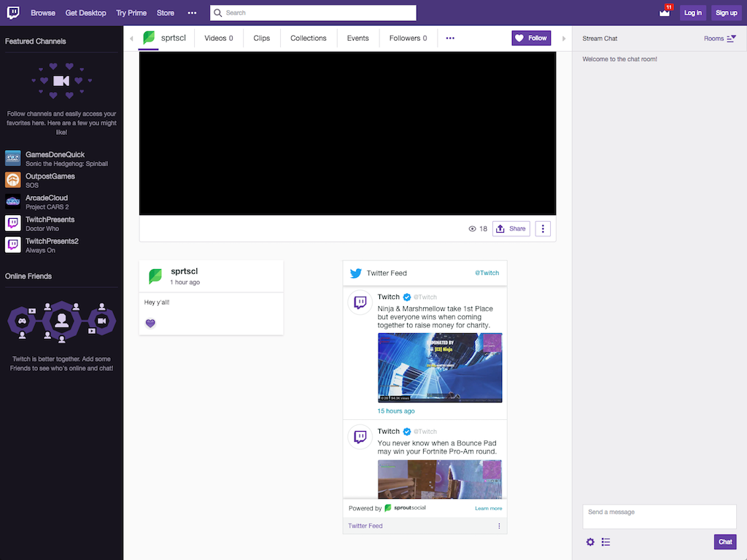Click '1 hour ago' post timestamp
Image resolution: width=747 pixels, height=560 pixels.
tap(185, 282)
